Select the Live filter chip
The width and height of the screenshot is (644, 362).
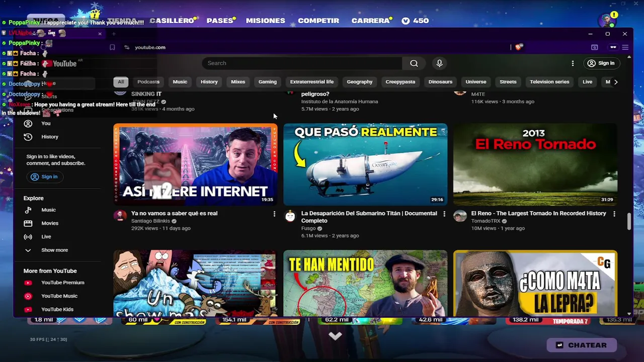(587, 82)
